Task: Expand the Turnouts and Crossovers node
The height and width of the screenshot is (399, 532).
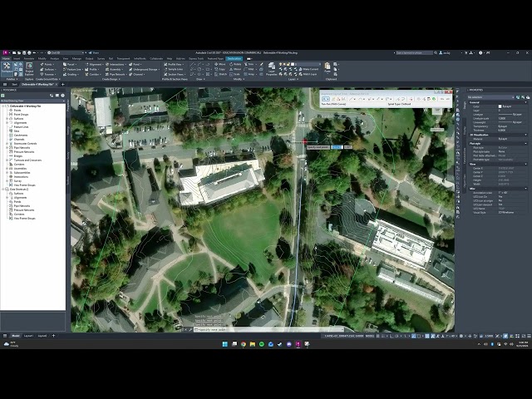Action: (7, 160)
